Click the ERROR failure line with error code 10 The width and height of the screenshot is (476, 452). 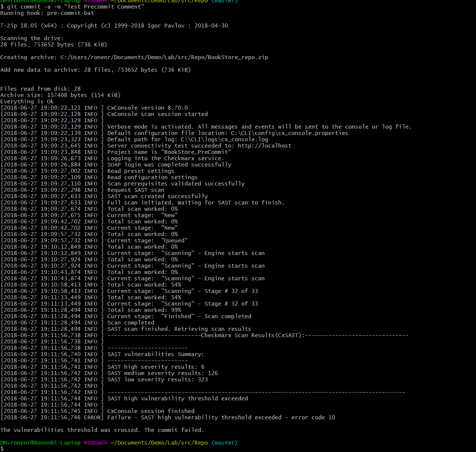point(221,417)
